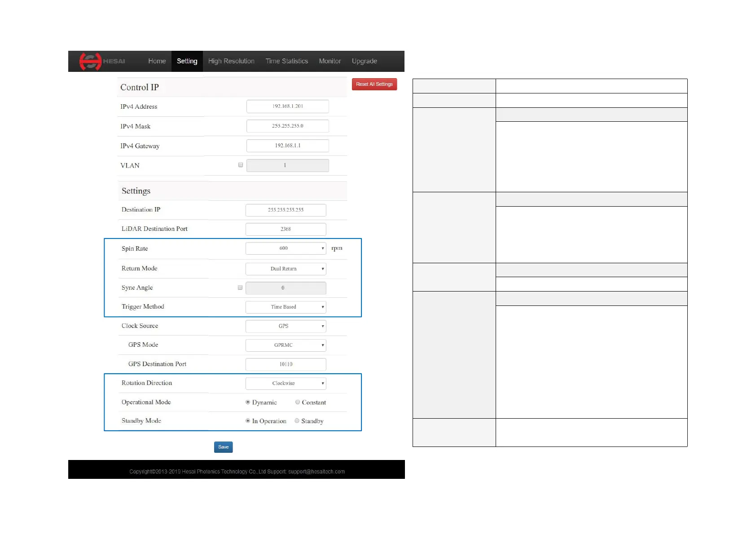Click the 'Operational Mode' label

coord(146,402)
